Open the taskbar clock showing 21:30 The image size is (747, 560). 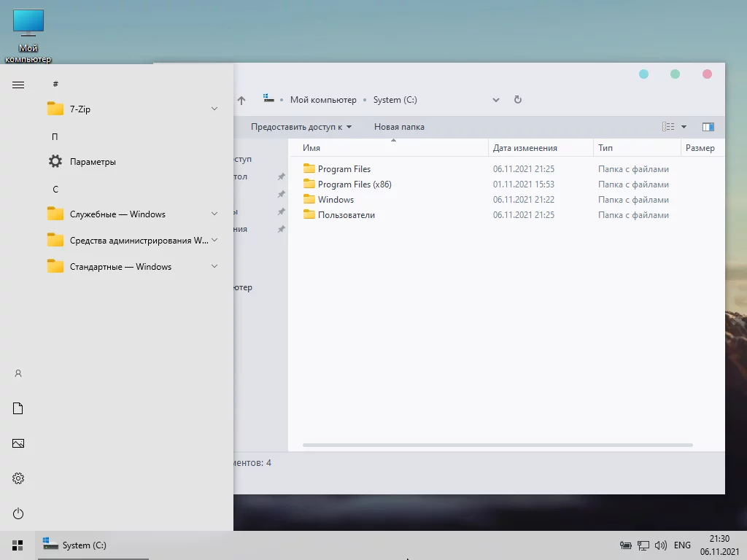(719, 545)
